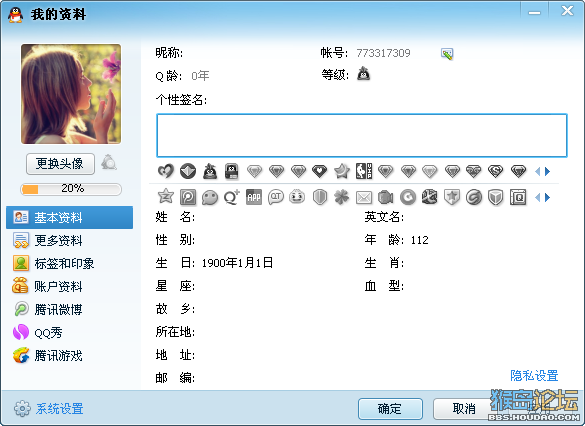This screenshot has height=426, width=585.
Task: Click the circular G service icon
Action: [x=408, y=197]
